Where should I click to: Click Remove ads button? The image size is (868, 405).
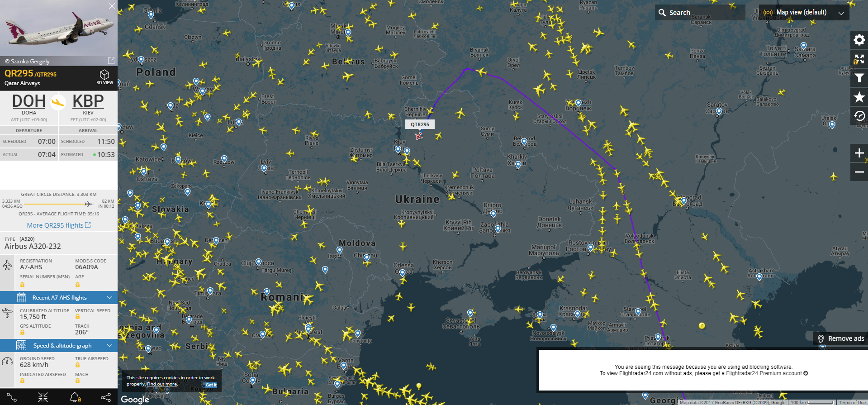pyautogui.click(x=840, y=338)
